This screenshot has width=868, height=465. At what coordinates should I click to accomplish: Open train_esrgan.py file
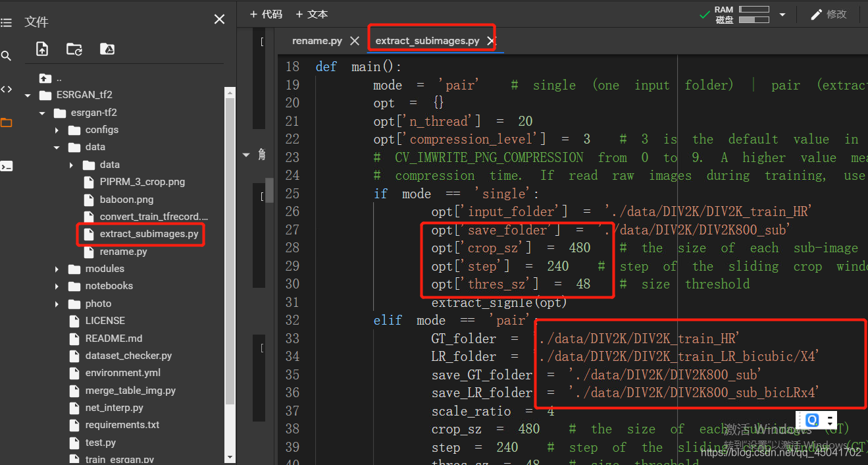(119, 460)
